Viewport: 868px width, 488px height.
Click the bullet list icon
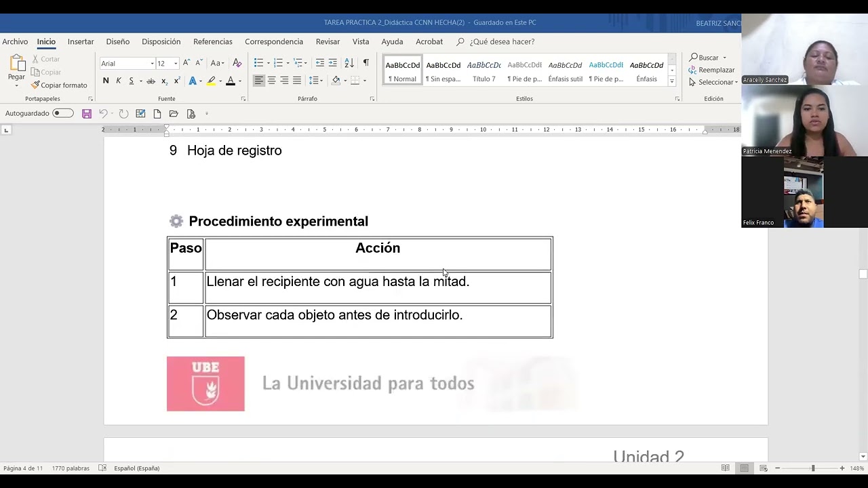(x=258, y=63)
